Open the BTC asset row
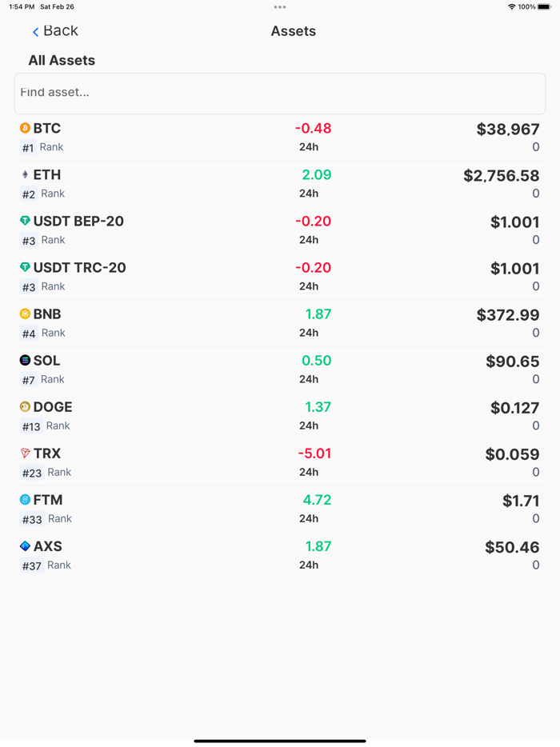The image size is (560, 747). coord(280,137)
